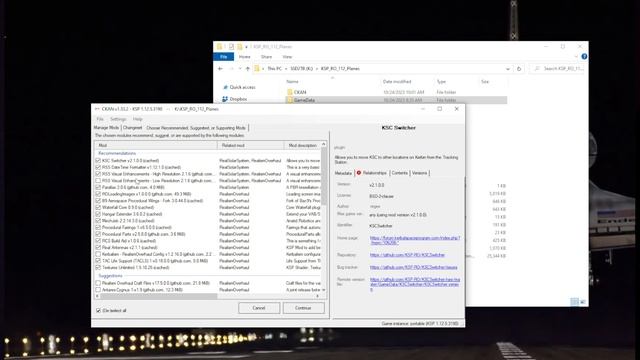Check RSS Visual Enhancements Low Resolution

point(98,180)
